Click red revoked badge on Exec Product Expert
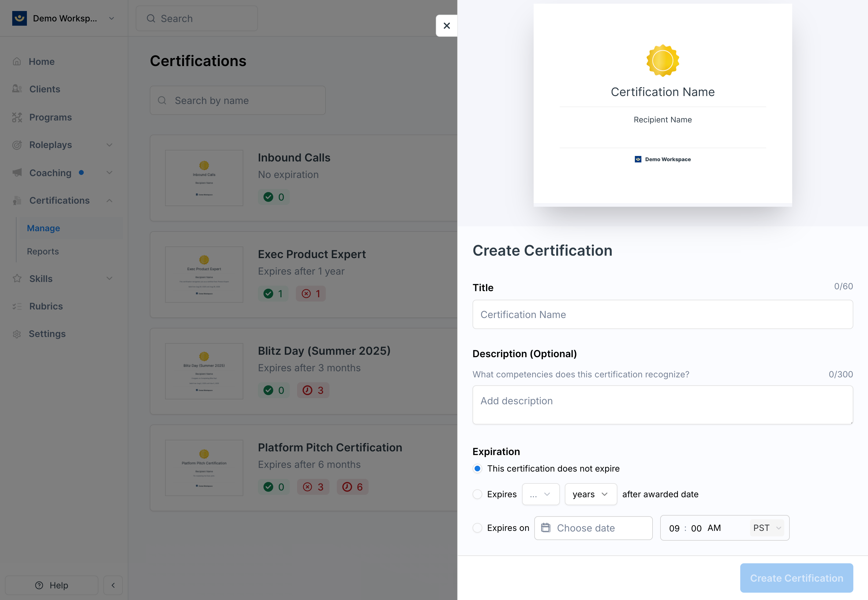Image resolution: width=868 pixels, height=600 pixels. [x=311, y=294]
